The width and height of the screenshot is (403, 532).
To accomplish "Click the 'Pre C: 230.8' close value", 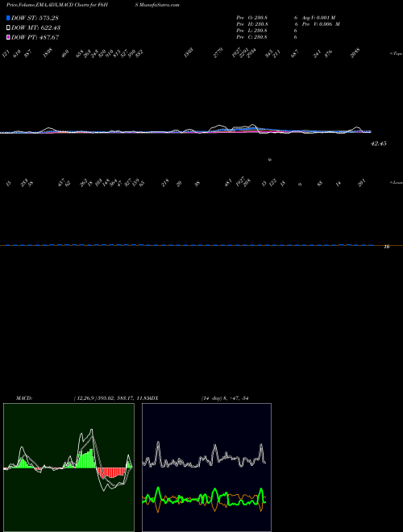I will (252, 37).
